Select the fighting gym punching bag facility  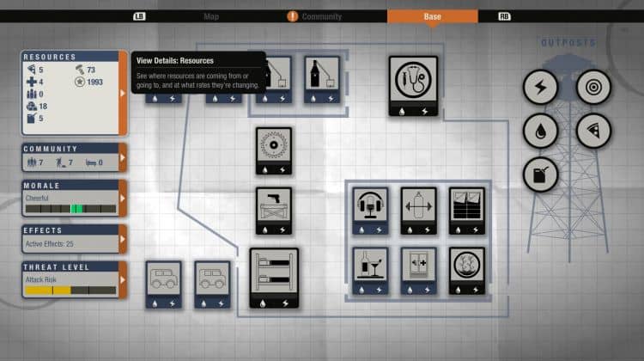pyautogui.click(x=418, y=211)
